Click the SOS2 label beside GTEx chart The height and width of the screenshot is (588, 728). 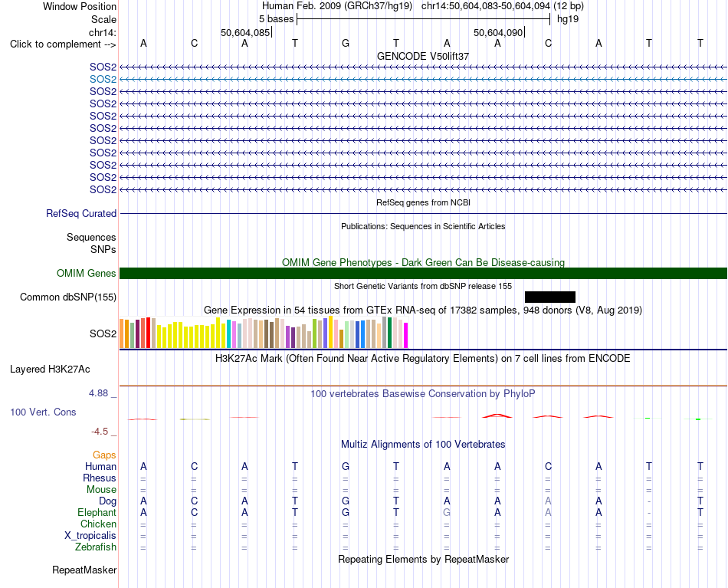click(103, 333)
